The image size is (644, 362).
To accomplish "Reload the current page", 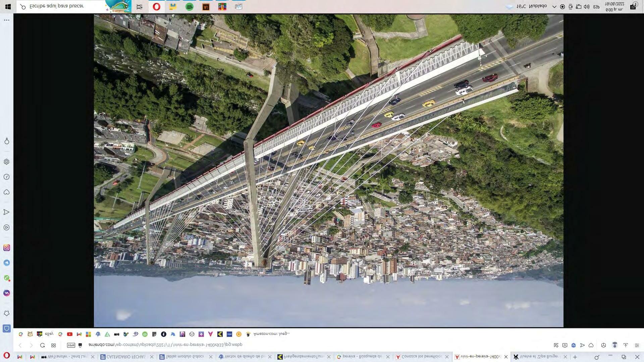I will click(x=42, y=345).
